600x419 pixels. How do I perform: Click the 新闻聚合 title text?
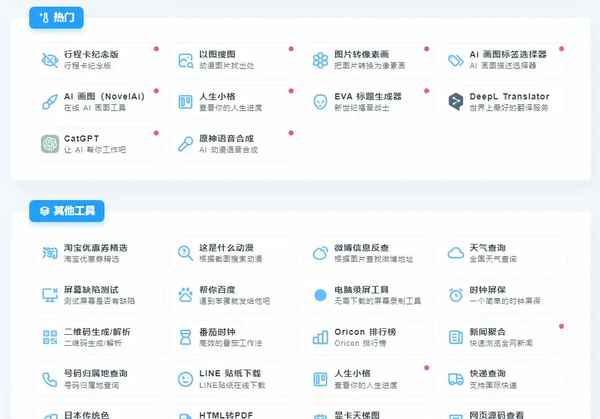click(488, 332)
